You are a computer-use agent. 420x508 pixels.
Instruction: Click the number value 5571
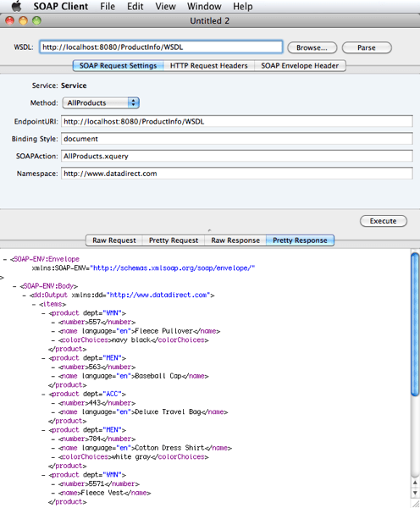point(97,484)
